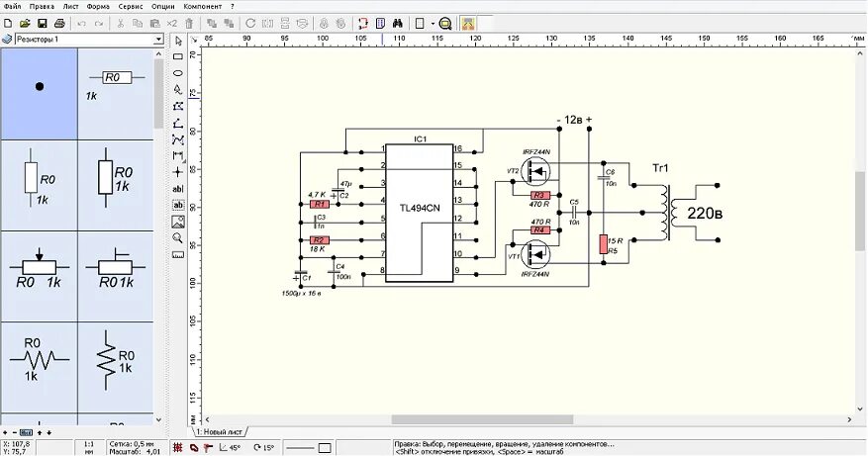The image size is (868, 456).
Task: Toggle the red rubber-band icon in status bar
Action: point(193,448)
